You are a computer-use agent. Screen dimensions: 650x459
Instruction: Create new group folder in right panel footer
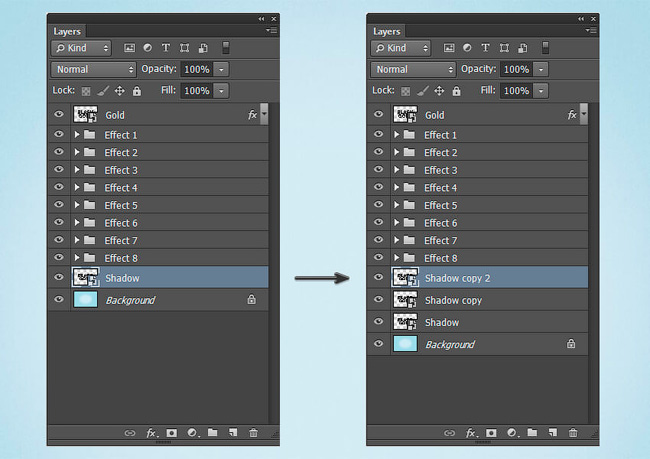[532, 433]
